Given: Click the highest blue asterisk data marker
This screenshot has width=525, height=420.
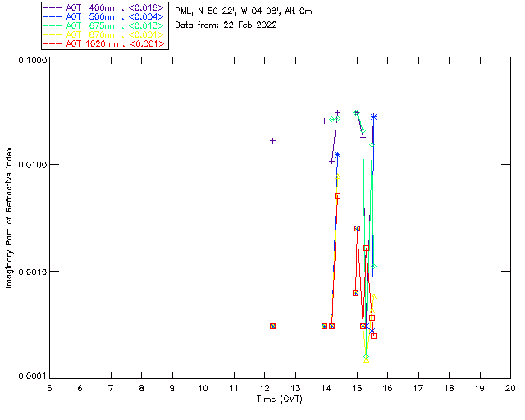Looking at the screenshot, I should coord(374,116).
